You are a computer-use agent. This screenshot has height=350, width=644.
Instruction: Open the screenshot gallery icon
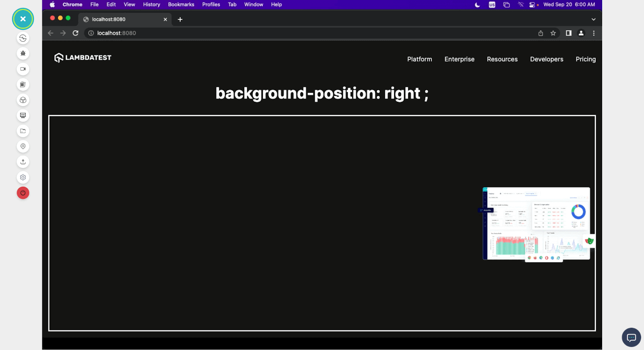23,84
